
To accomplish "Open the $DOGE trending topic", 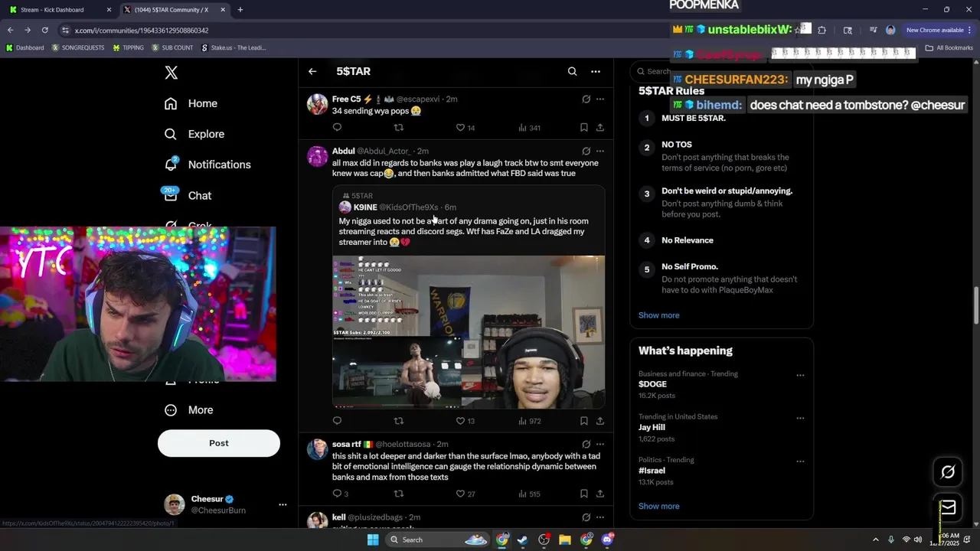I will [652, 384].
